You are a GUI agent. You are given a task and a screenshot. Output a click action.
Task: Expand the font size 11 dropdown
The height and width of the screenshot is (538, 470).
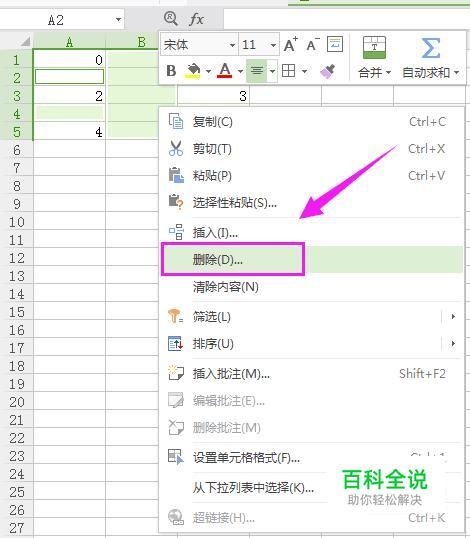point(273,45)
